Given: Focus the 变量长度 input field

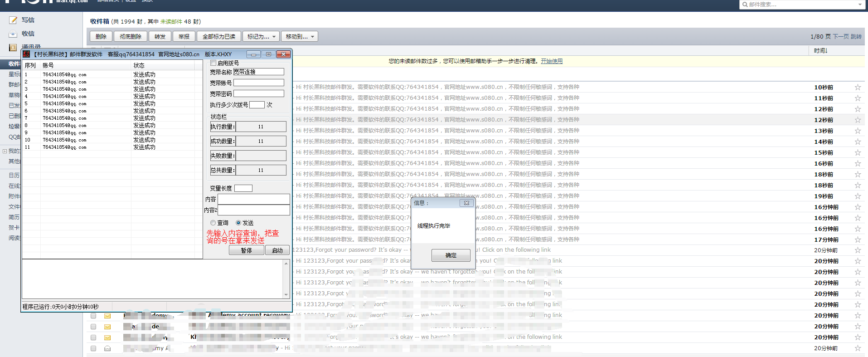Looking at the screenshot, I should [243, 188].
